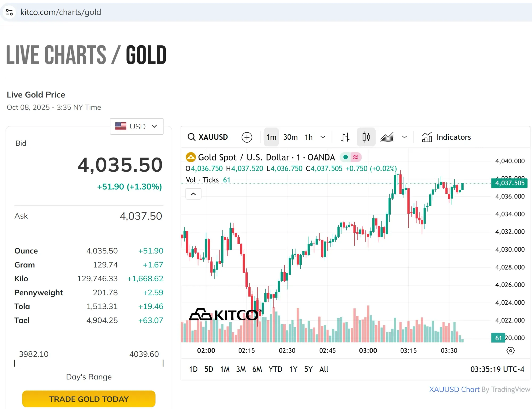This screenshot has height=409, width=532.
Task: Click the Gold Spot symbol logo
Action: (x=191, y=157)
